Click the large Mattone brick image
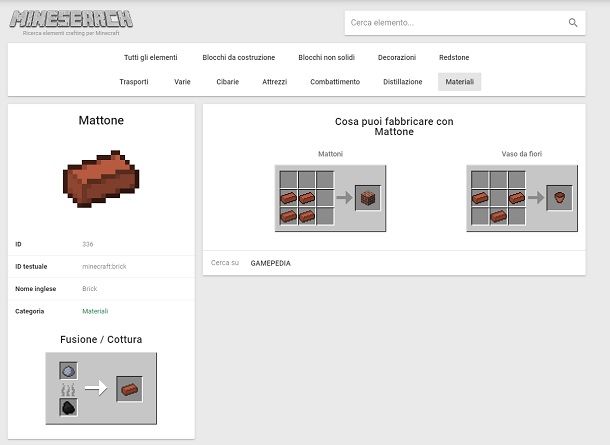 coord(101,179)
